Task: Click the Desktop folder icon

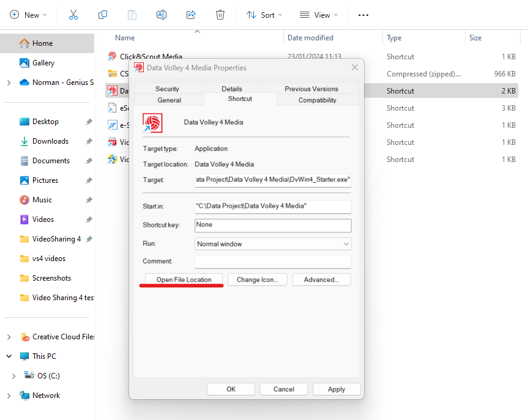Action: coord(24,122)
